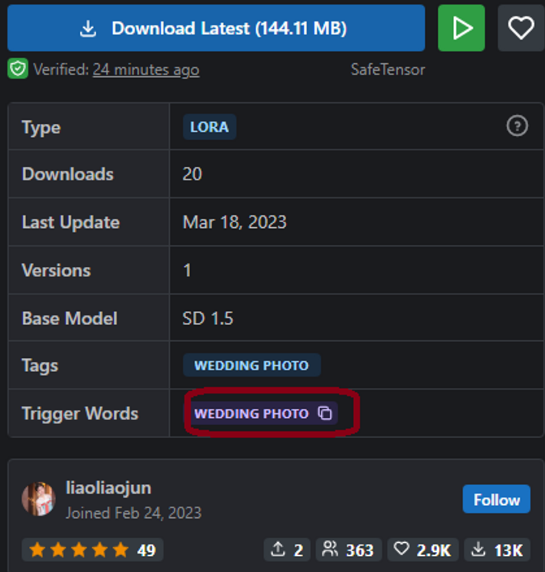
Task: Click 'Joined Feb 24, 2023' text
Action: 134,513
